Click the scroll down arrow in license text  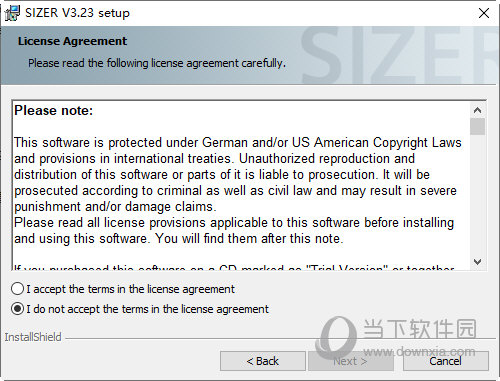(x=477, y=262)
